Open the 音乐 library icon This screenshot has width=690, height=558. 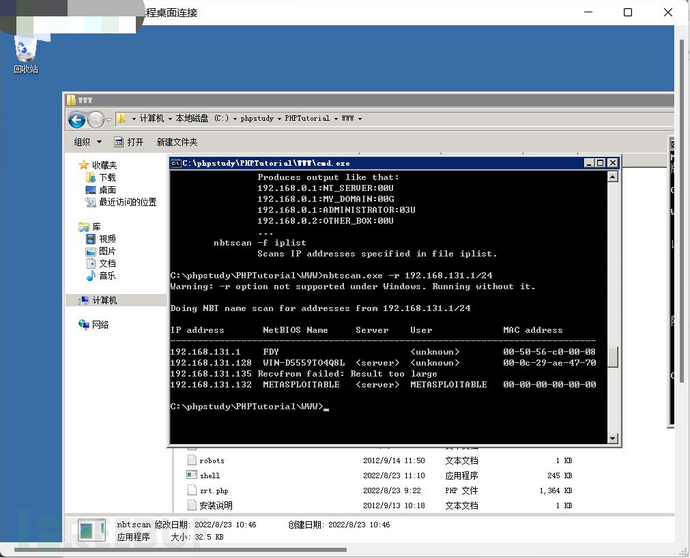tap(91, 276)
